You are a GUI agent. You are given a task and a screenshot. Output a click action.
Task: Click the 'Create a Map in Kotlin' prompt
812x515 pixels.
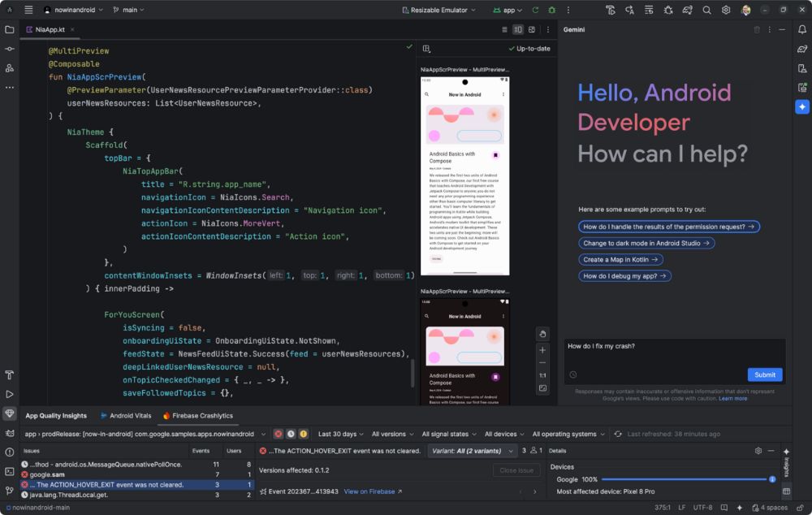[x=620, y=260]
